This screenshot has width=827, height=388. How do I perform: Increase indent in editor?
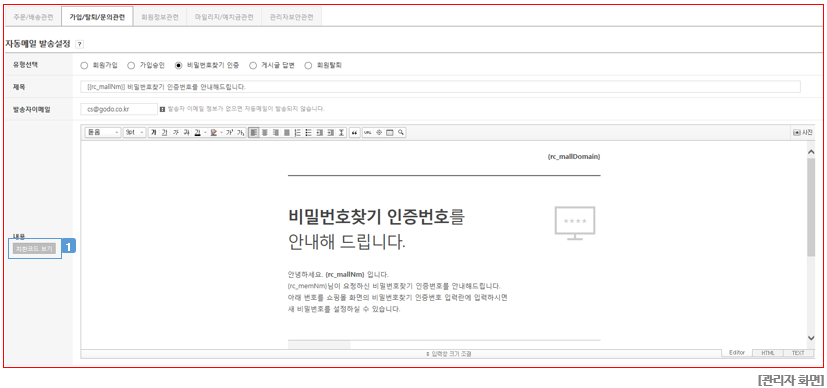pos(330,133)
